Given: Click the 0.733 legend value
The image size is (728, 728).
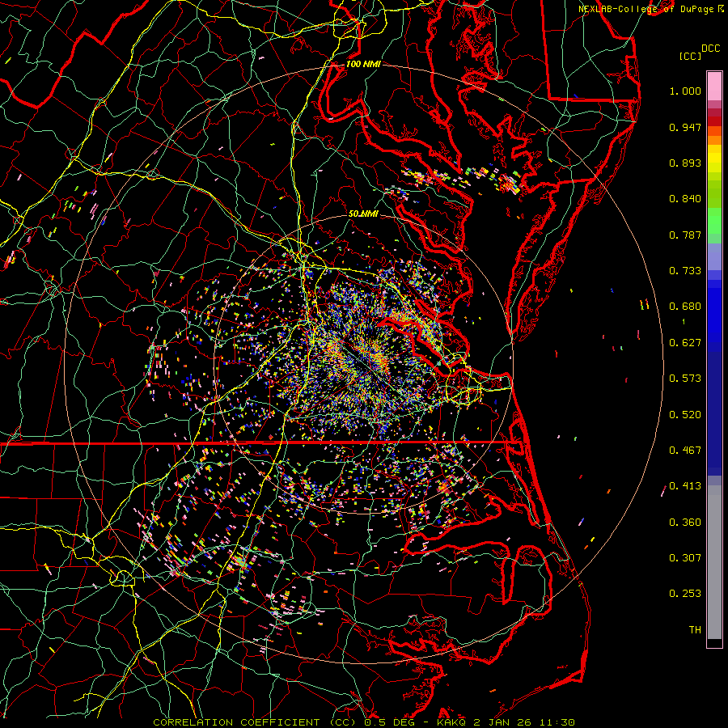Looking at the screenshot, I should coord(685,271).
